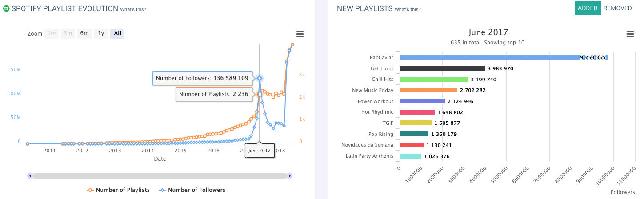
Task: Choose the All zoom option
Action: click(117, 33)
